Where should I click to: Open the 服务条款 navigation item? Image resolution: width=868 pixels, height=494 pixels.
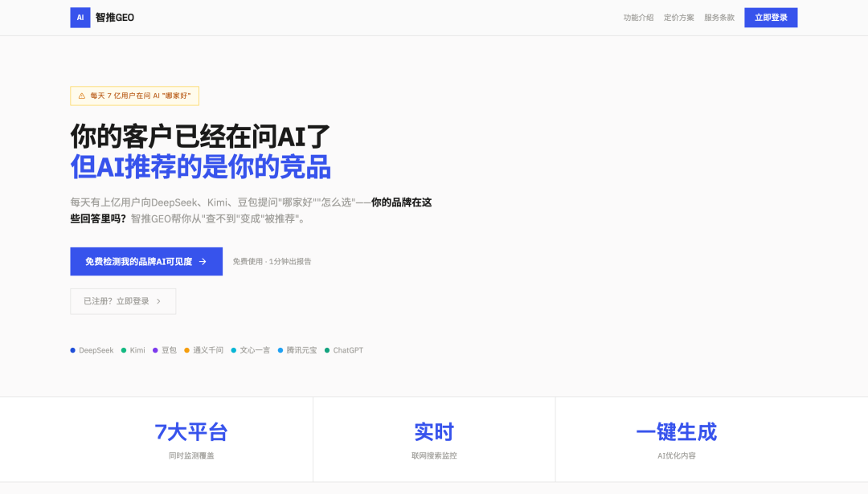[719, 18]
